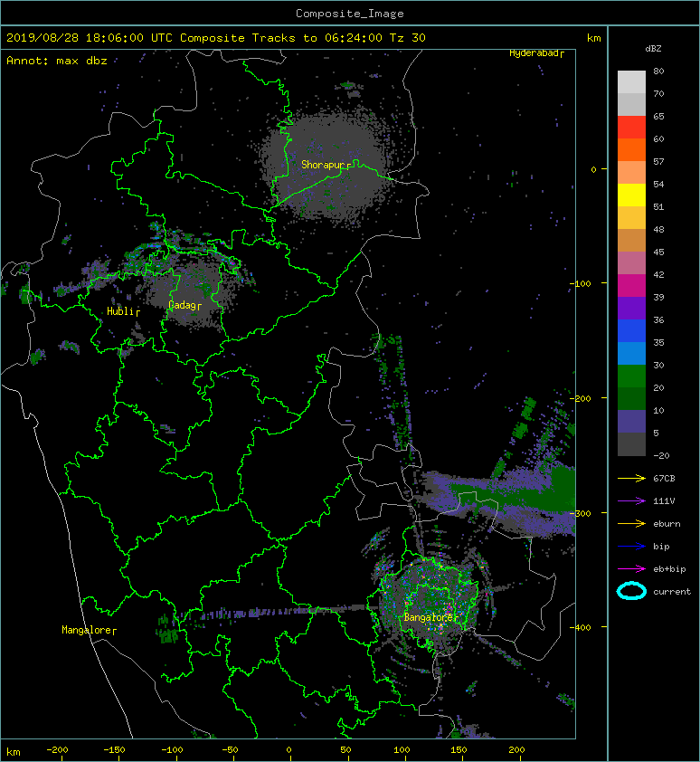The width and height of the screenshot is (700, 762).
Task: Click the eburn arrow legend icon
Action: (x=631, y=524)
